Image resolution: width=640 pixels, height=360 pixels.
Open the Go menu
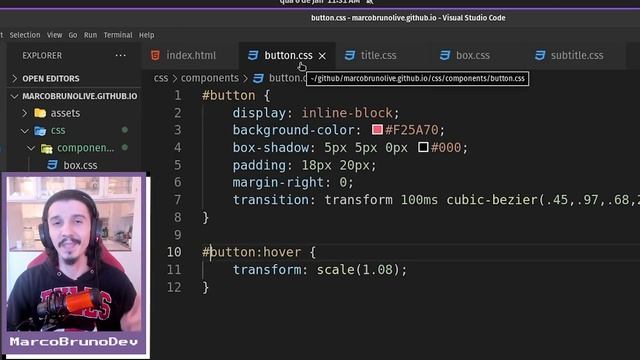point(73,35)
